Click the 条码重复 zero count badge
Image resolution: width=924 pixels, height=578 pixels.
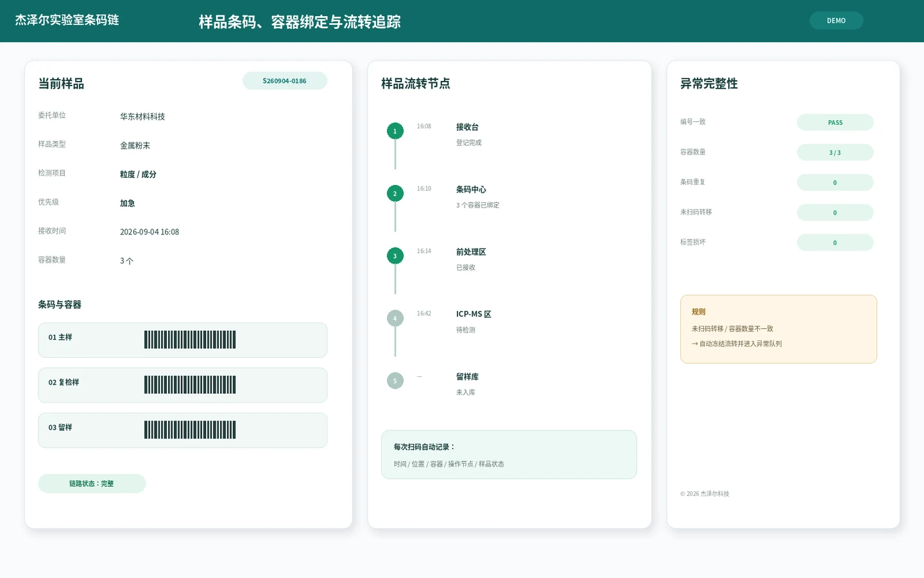pyautogui.click(x=835, y=182)
